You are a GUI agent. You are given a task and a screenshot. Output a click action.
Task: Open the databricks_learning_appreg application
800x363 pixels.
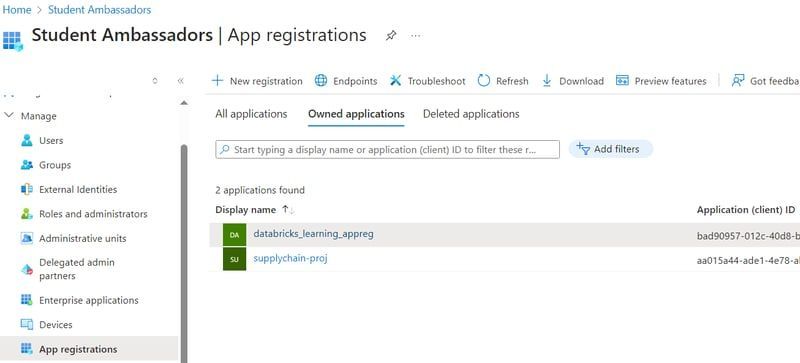tap(313, 234)
